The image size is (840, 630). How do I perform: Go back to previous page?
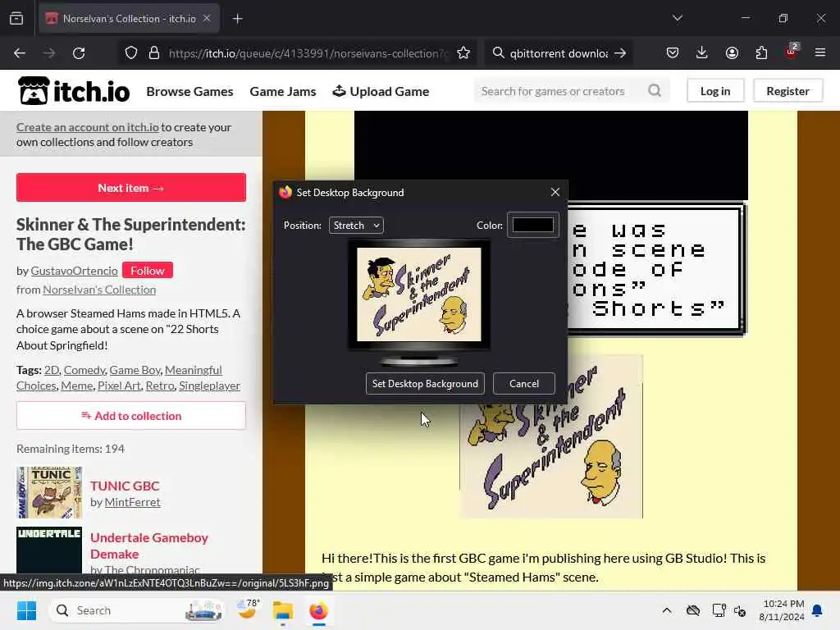[20, 53]
